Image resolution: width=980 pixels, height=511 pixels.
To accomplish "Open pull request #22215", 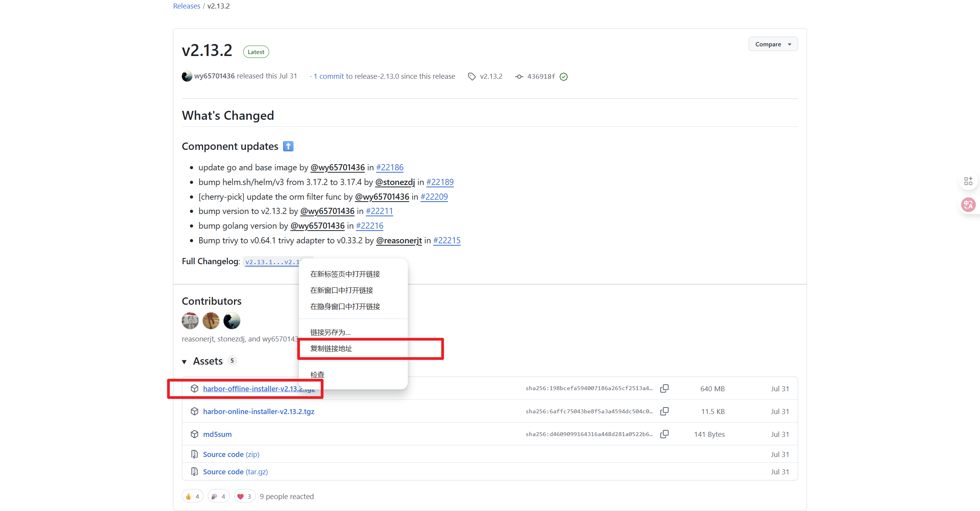I will [x=447, y=240].
